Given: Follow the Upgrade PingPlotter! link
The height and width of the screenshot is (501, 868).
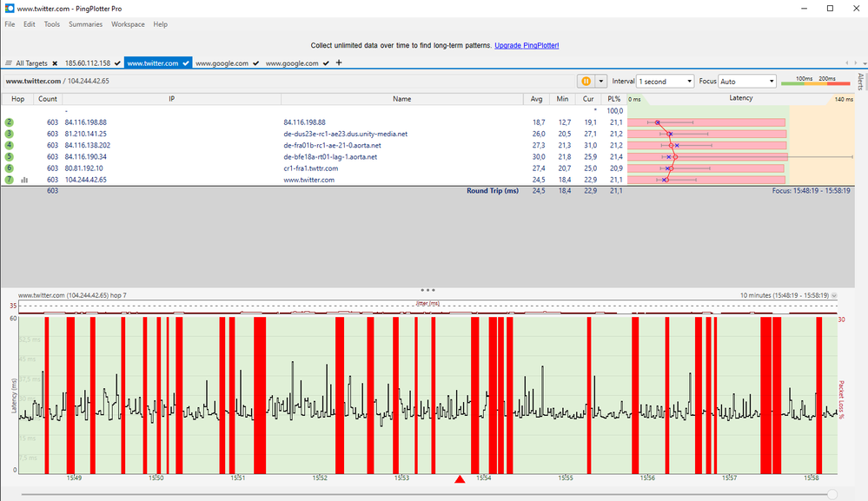Looking at the screenshot, I should [527, 45].
